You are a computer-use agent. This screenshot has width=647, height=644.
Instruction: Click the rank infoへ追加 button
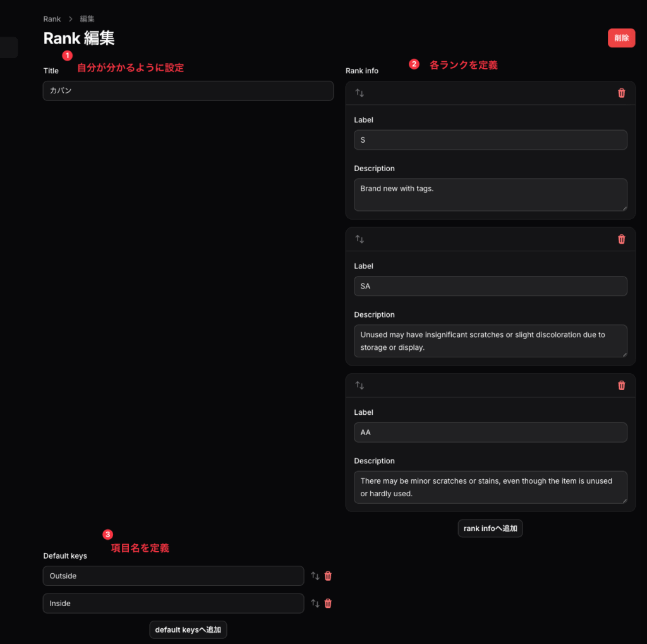click(x=490, y=528)
